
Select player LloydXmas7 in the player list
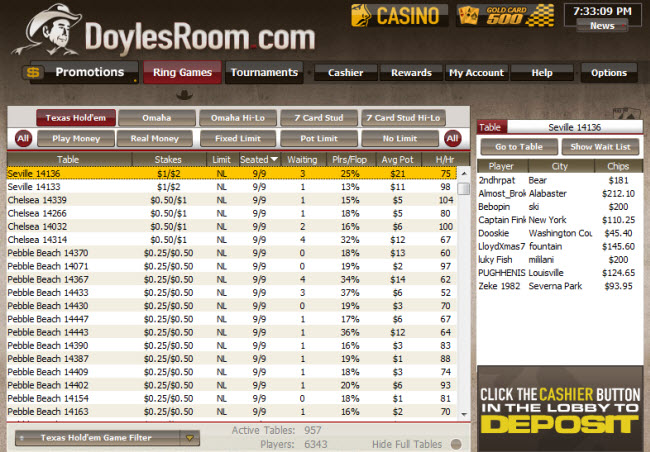560,246
